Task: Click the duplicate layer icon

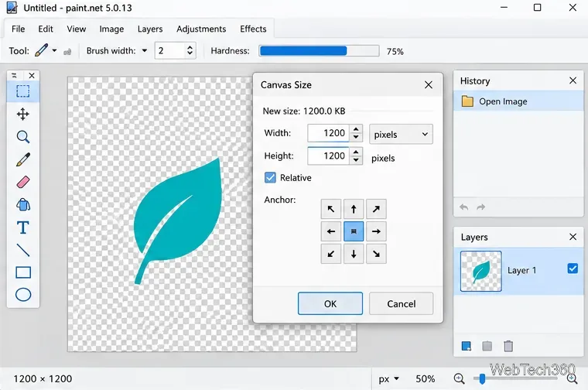Action: pyautogui.click(x=487, y=346)
